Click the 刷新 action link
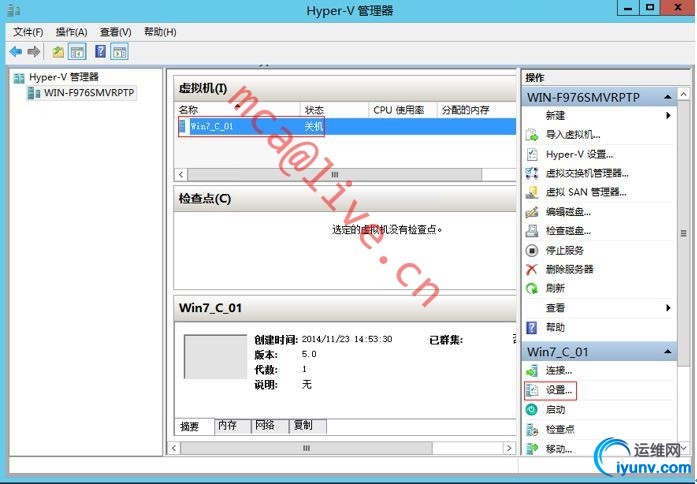 (x=555, y=288)
